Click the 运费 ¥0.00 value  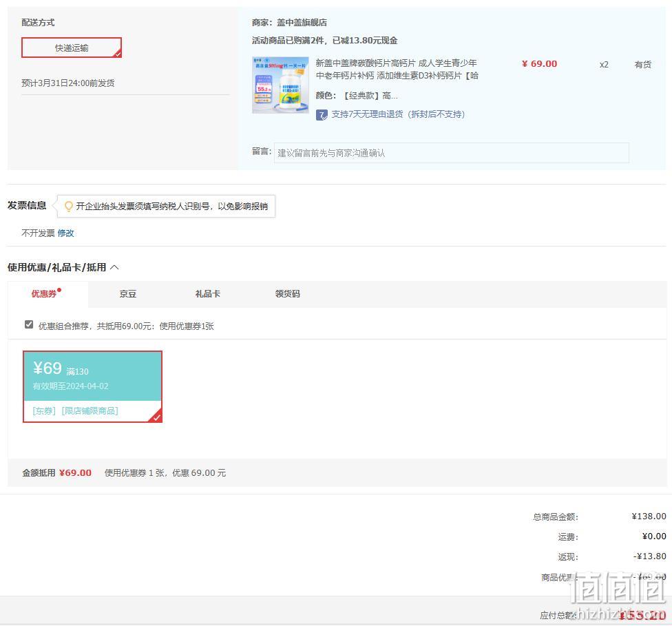pos(654,536)
